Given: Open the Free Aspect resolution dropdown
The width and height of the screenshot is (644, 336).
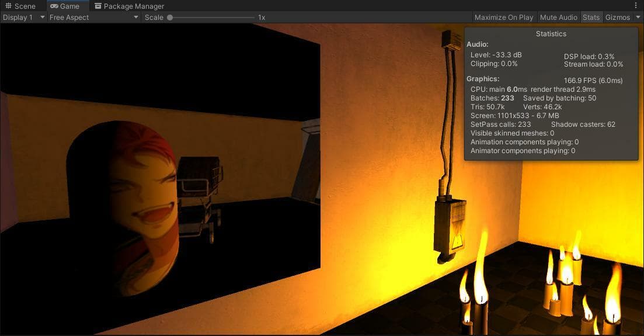Looking at the screenshot, I should click(x=93, y=18).
